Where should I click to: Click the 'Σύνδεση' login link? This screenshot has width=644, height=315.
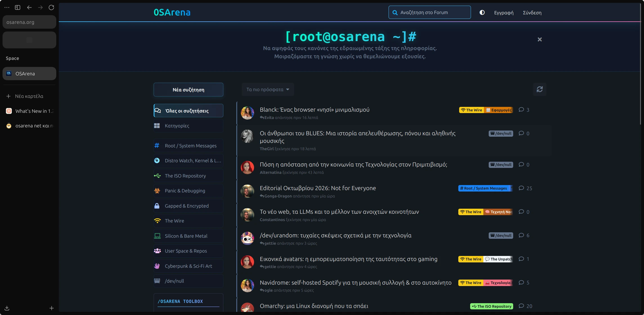(x=532, y=13)
